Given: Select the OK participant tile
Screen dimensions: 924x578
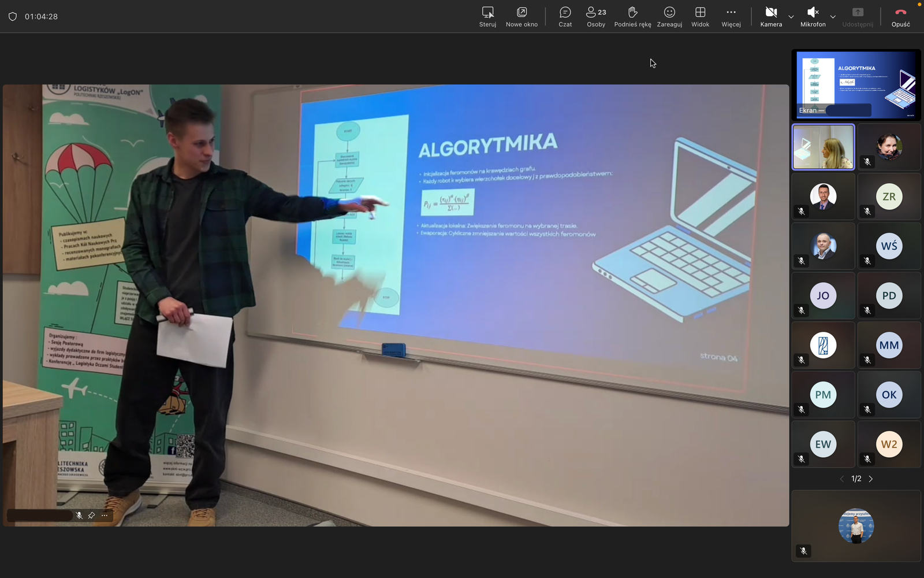Looking at the screenshot, I should pyautogui.click(x=889, y=395).
